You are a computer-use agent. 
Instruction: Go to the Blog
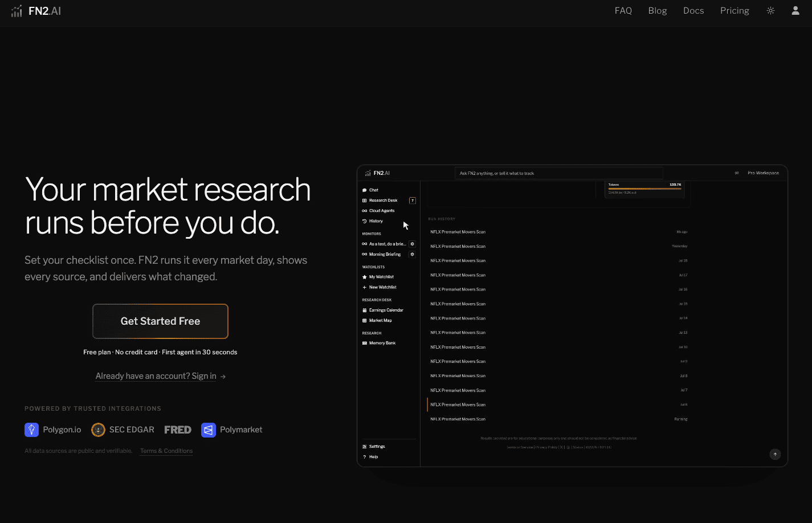[658, 11]
